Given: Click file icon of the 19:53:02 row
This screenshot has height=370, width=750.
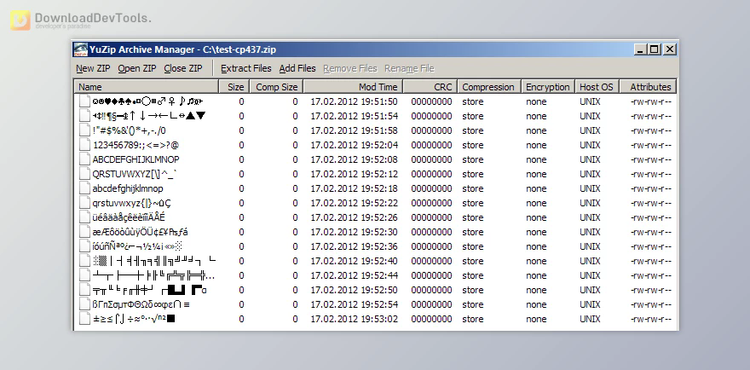Looking at the screenshot, I should click(x=85, y=319).
